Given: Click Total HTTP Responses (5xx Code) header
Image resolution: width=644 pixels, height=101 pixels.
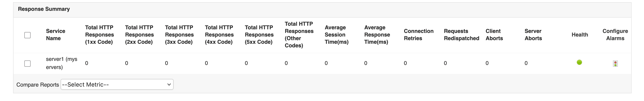Looking at the screenshot, I should [259, 35].
